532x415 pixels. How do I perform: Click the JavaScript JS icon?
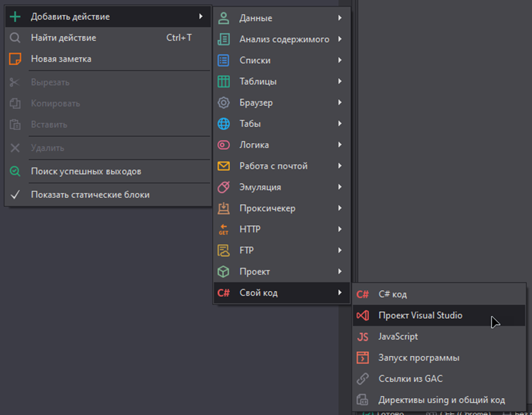tap(363, 336)
